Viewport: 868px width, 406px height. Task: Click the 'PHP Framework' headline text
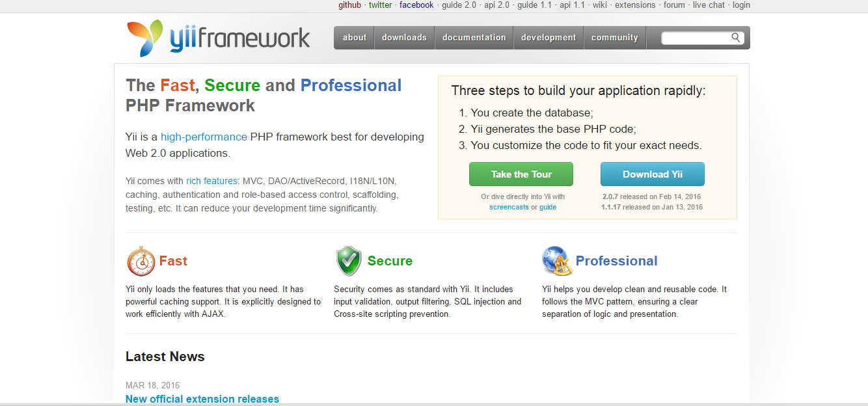pyautogui.click(x=190, y=105)
